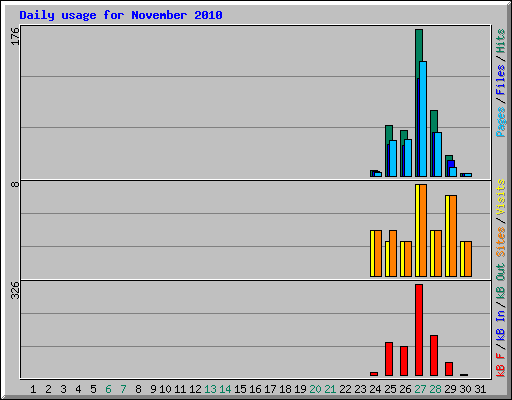The width and height of the screenshot is (512, 400).
Task: Click day 15 on the x-axis
Action: [240, 389]
